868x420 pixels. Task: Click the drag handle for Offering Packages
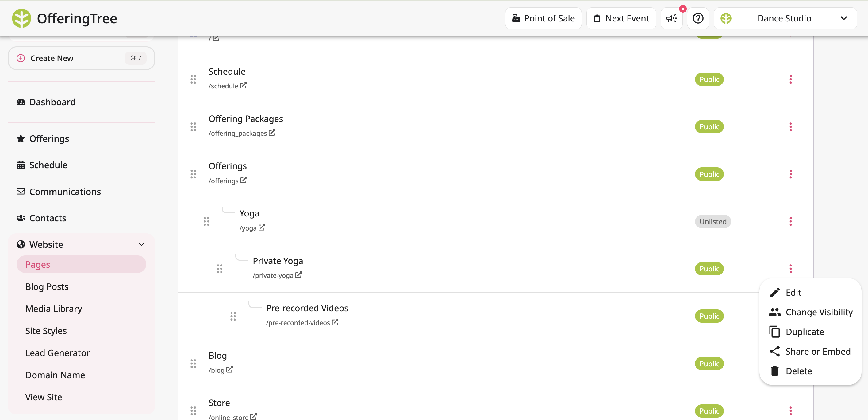click(x=193, y=127)
